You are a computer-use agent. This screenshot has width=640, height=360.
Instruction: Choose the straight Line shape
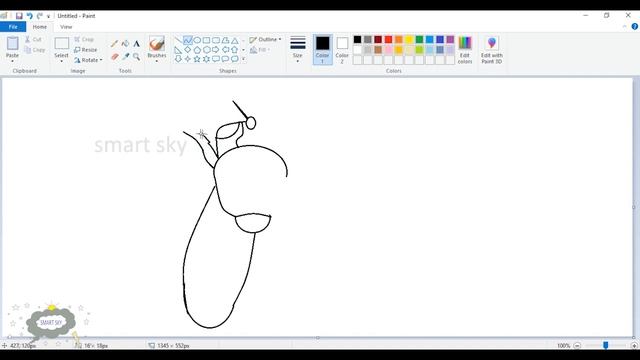178,40
